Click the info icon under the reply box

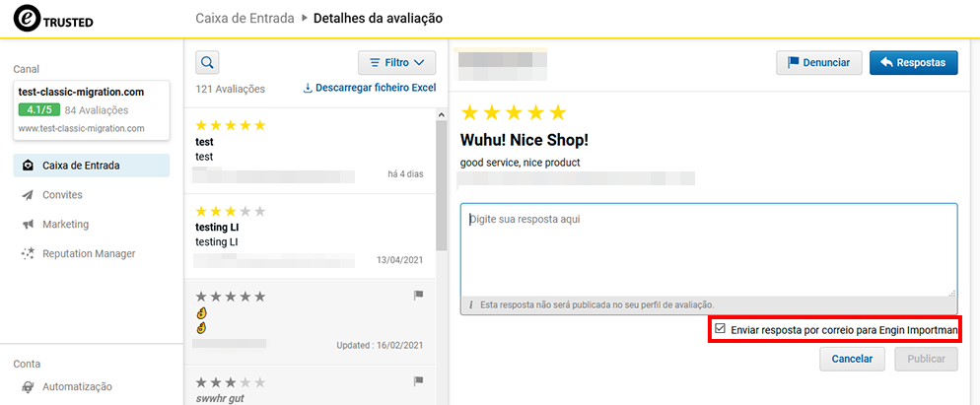(470, 305)
